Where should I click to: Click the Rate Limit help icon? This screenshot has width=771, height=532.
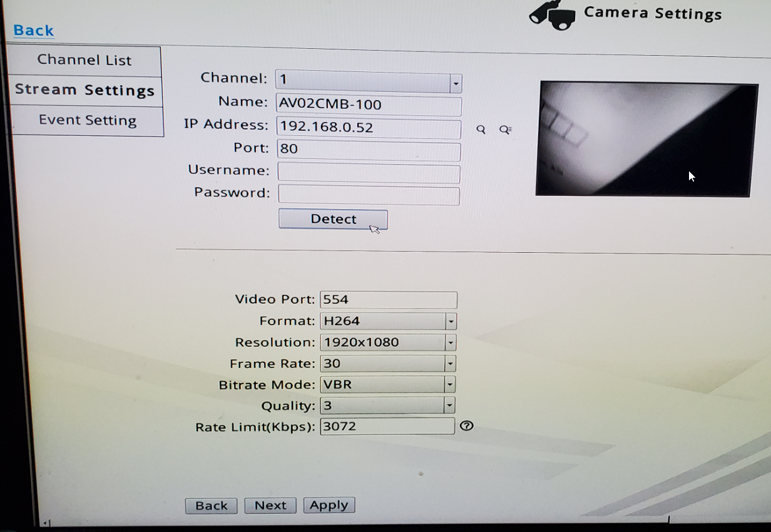click(466, 426)
